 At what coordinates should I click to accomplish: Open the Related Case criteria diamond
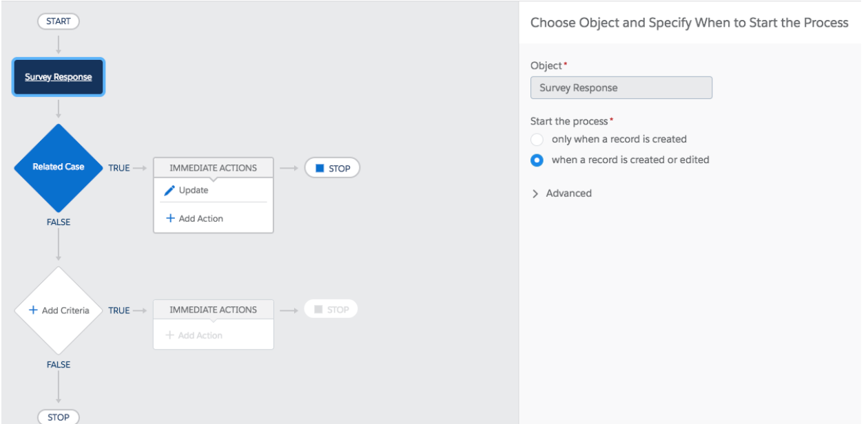tap(59, 167)
